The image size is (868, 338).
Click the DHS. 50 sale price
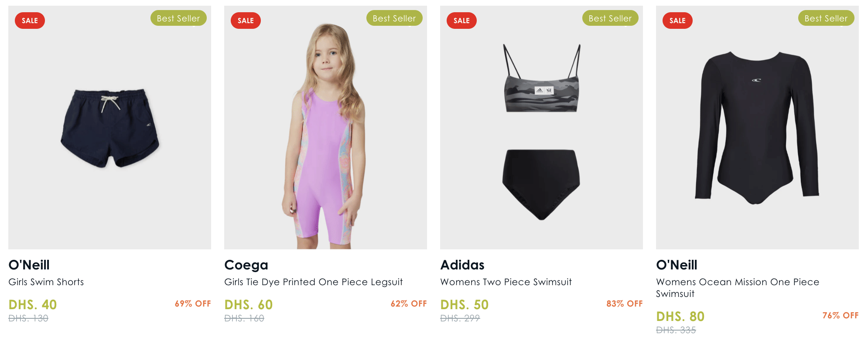coord(465,304)
